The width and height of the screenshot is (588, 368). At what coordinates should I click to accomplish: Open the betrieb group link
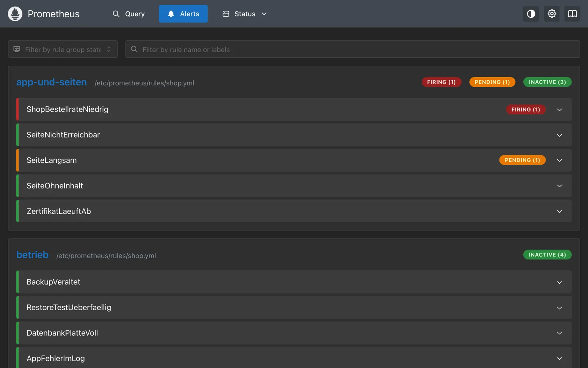[32, 255]
